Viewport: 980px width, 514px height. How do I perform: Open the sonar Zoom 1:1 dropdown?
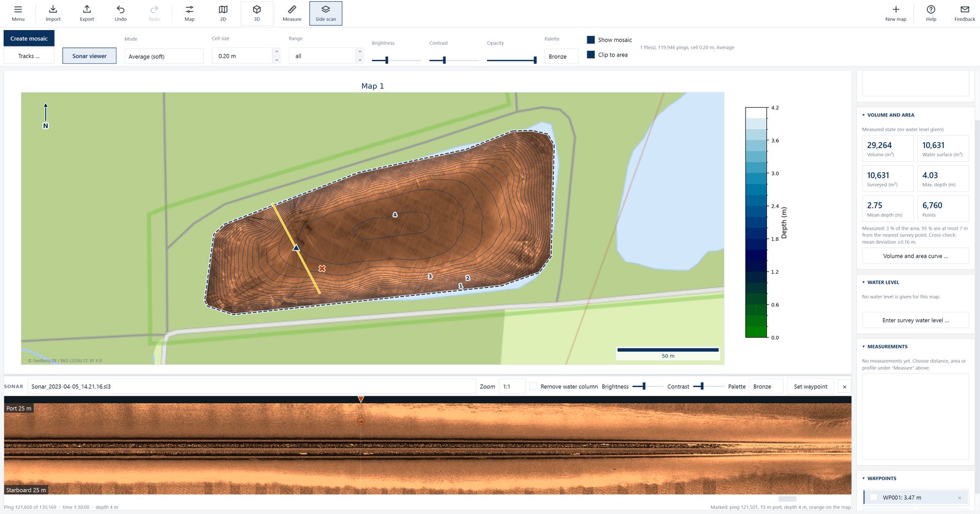[x=513, y=387]
